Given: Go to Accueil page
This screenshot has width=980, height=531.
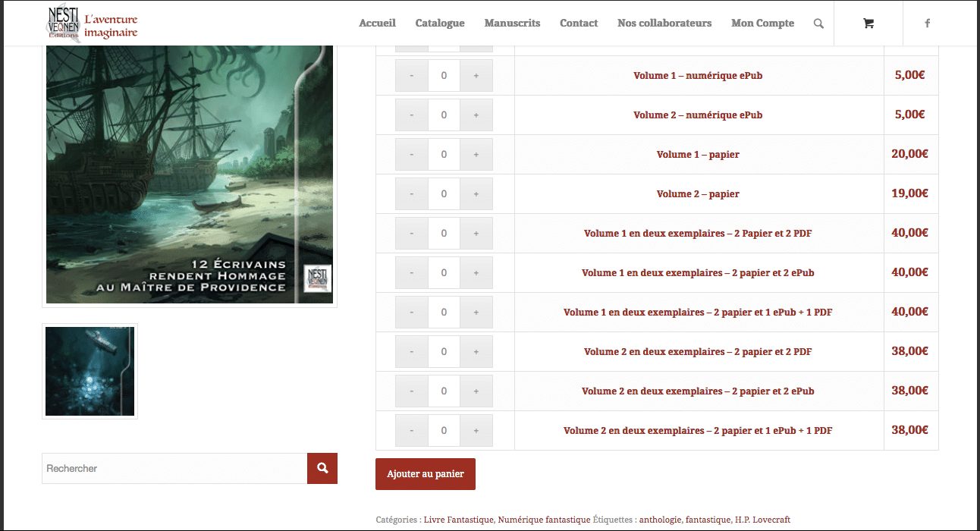Looking at the screenshot, I should point(377,24).
